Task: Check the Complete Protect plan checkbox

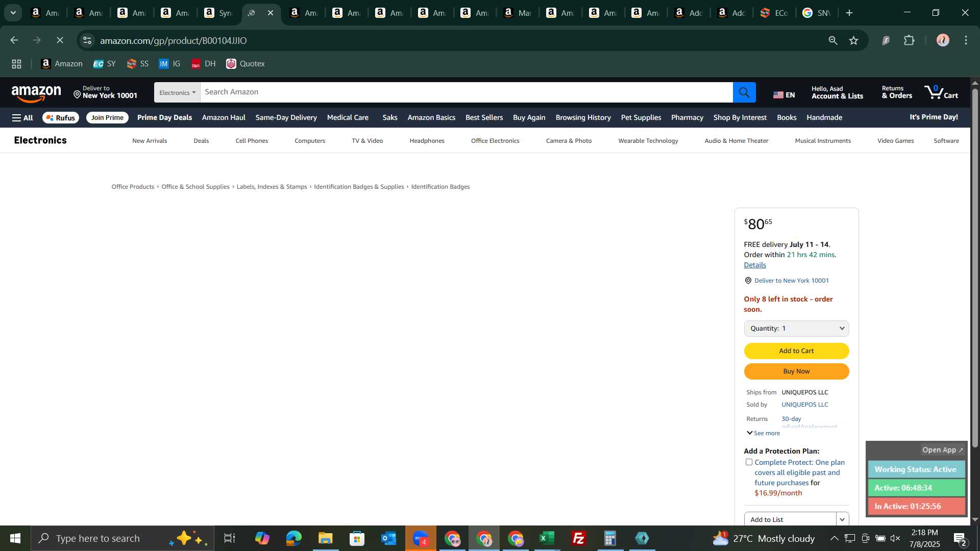Action: point(749,462)
